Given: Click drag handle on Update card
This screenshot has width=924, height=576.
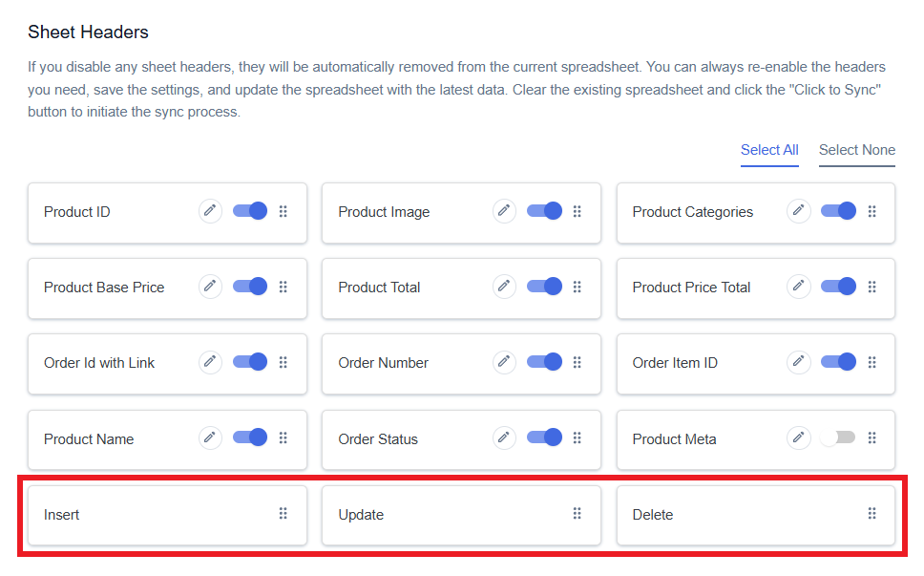Looking at the screenshot, I should (x=577, y=514).
